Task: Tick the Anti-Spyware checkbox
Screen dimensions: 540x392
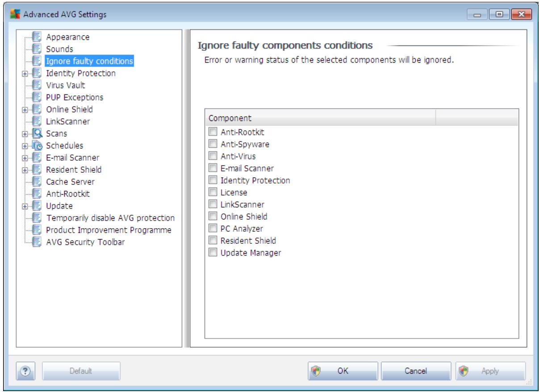Action: pyautogui.click(x=213, y=144)
